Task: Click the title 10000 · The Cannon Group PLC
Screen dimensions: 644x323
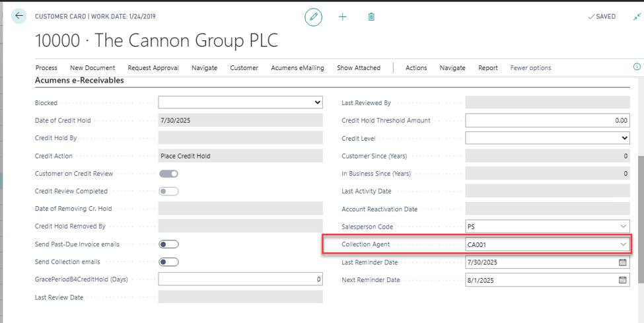Action: tap(157, 40)
